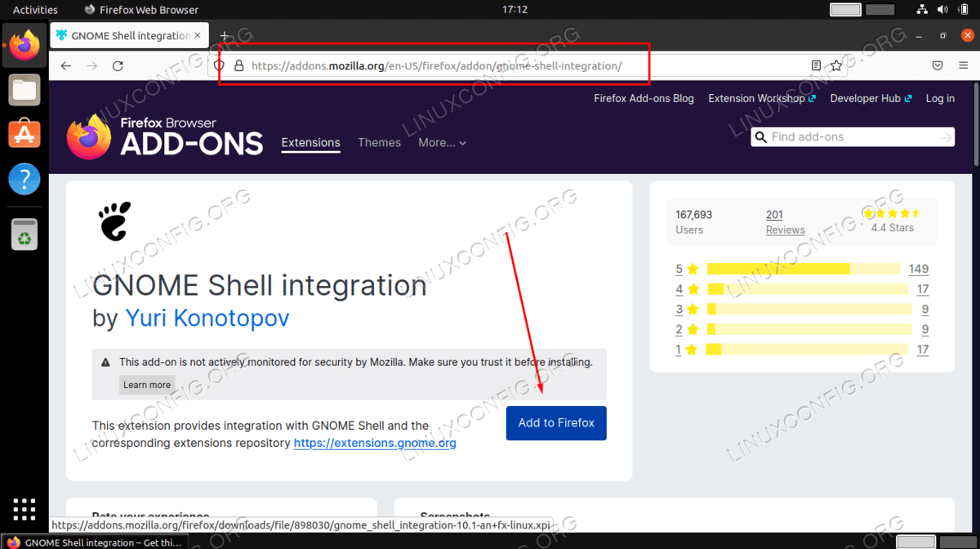The width and height of the screenshot is (980, 549).
Task: Filter reviews by 5 star bar
Action: tap(803, 269)
